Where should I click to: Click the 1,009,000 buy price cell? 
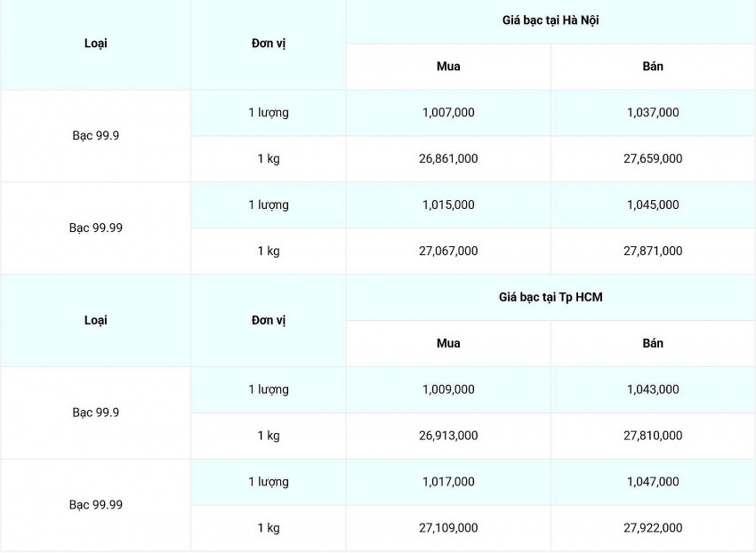448,389
